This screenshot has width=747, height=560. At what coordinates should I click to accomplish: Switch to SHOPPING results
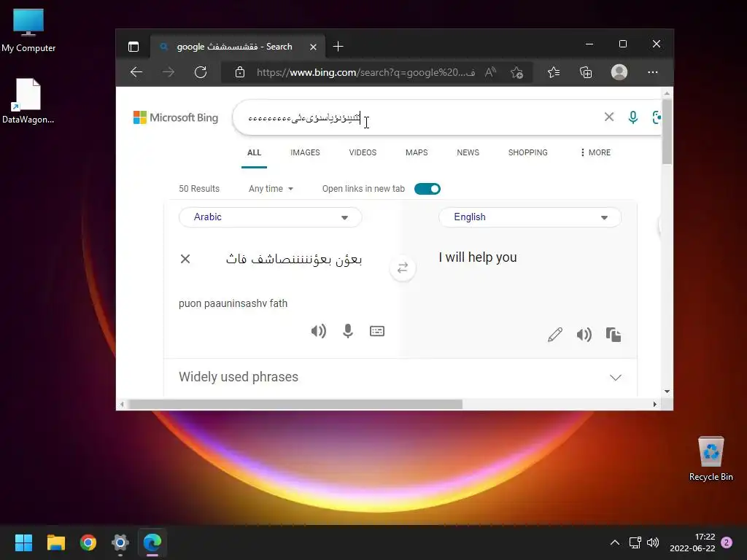tap(528, 152)
